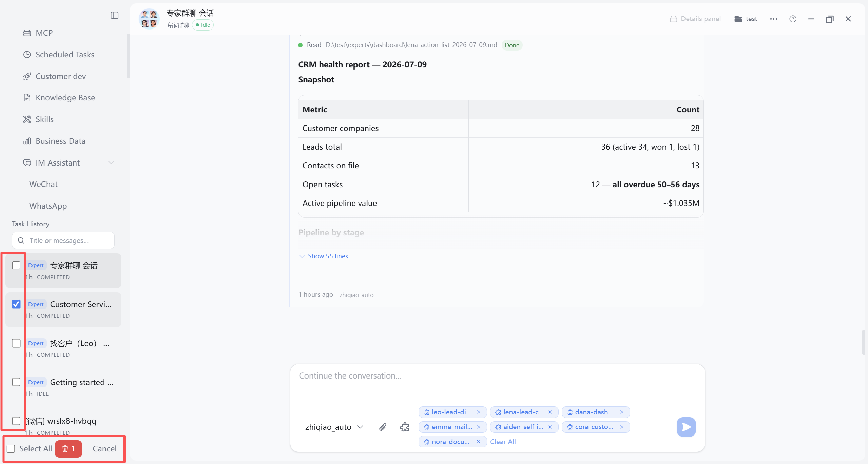The image size is (868, 464).
Task: Click the Open tasks overdue value cell
Action: [x=586, y=185]
